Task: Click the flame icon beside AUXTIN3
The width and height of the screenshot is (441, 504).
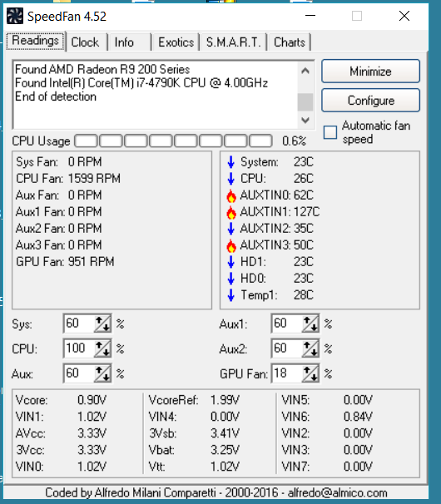Action: 231,245
